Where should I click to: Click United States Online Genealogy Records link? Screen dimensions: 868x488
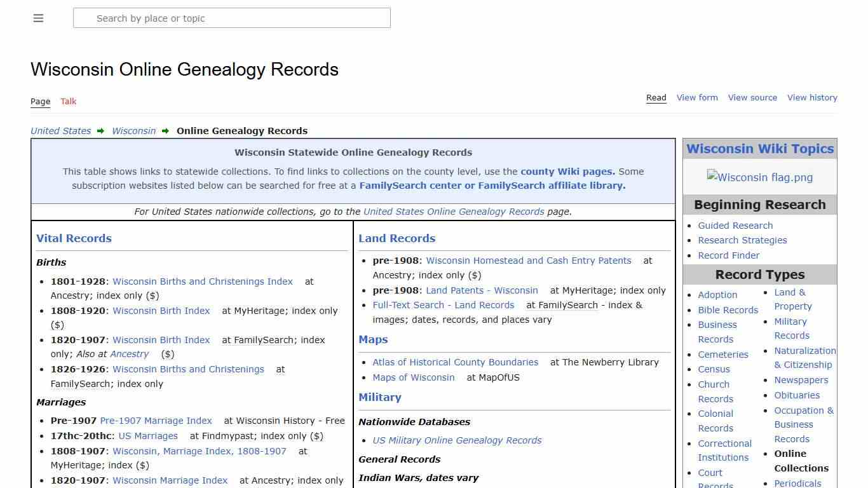coord(454,212)
